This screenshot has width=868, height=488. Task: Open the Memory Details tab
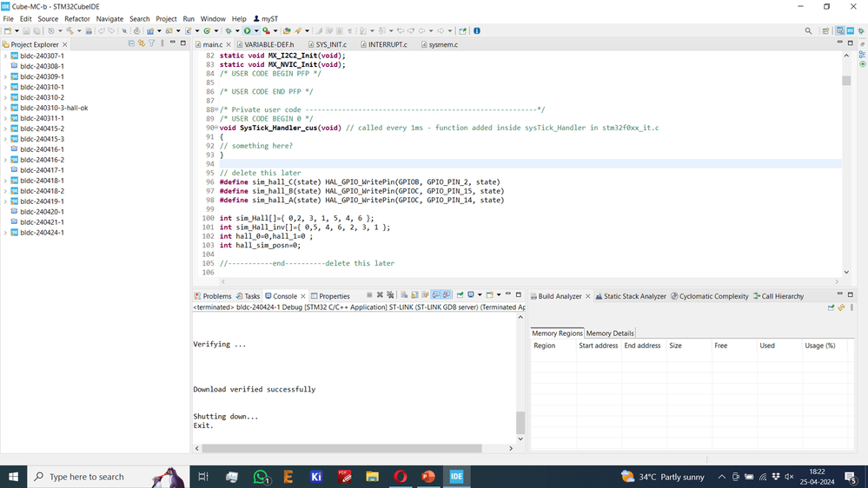point(610,333)
